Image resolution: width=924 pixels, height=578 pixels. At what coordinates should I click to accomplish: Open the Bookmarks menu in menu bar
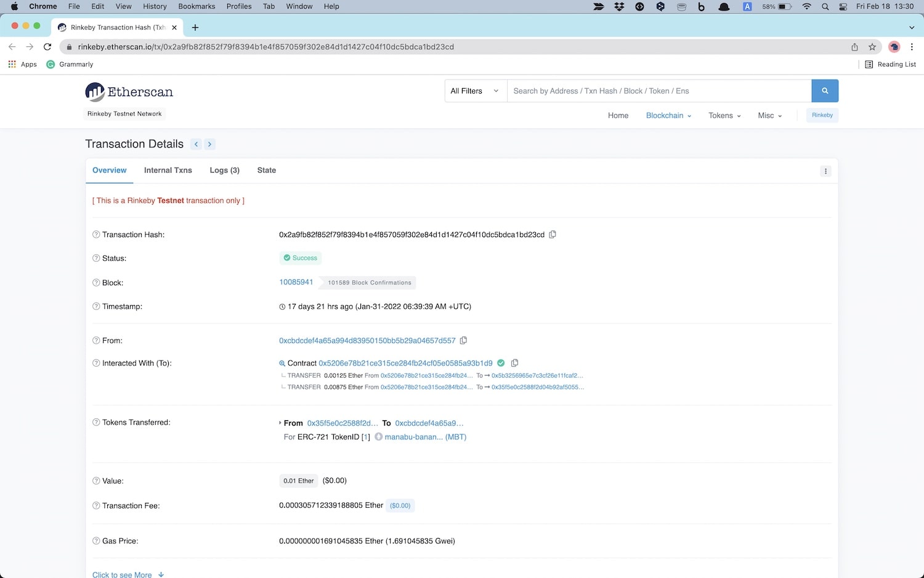click(197, 6)
